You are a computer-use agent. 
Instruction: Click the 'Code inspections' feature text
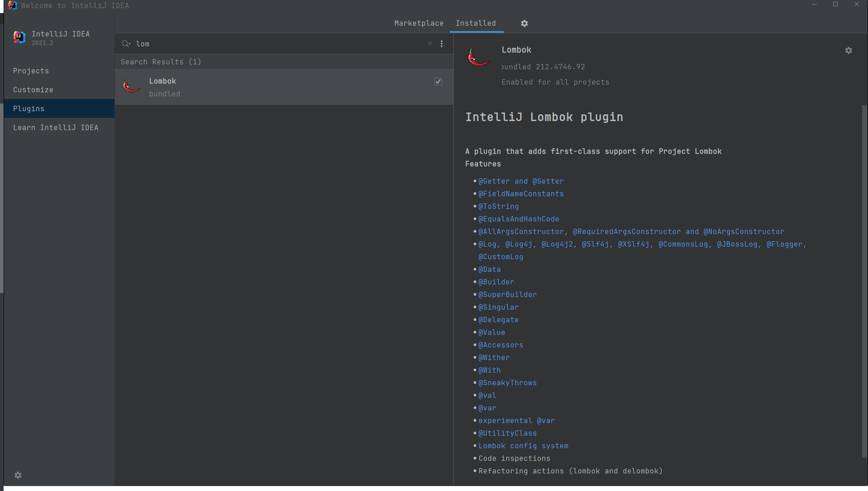[x=514, y=459]
